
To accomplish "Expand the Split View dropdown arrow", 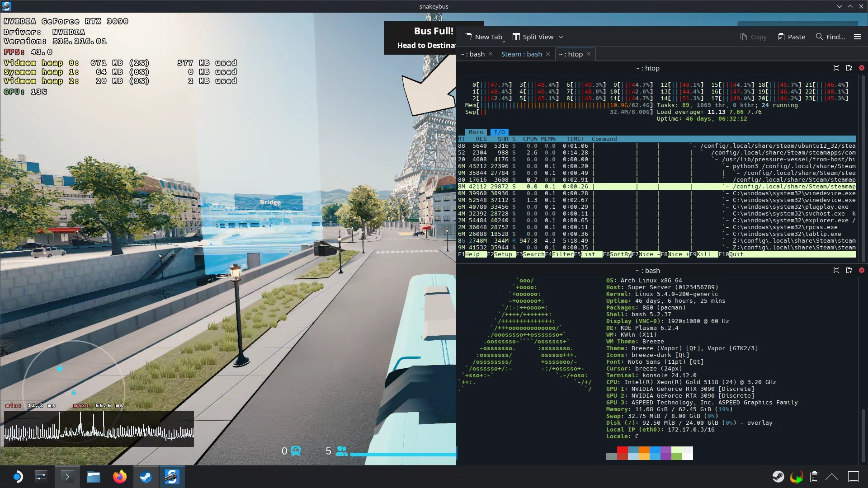I will pyautogui.click(x=561, y=37).
